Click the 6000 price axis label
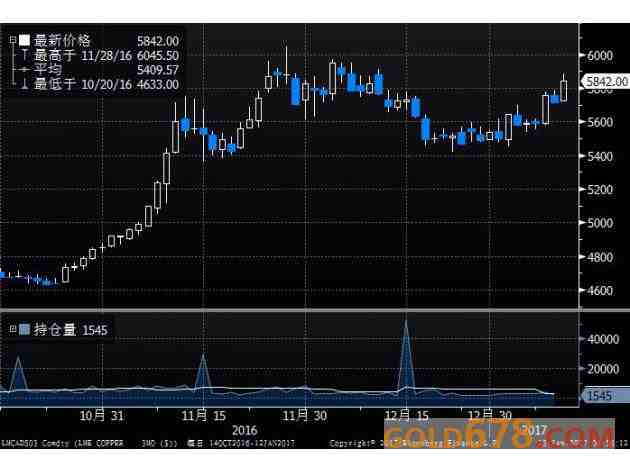 (600, 55)
